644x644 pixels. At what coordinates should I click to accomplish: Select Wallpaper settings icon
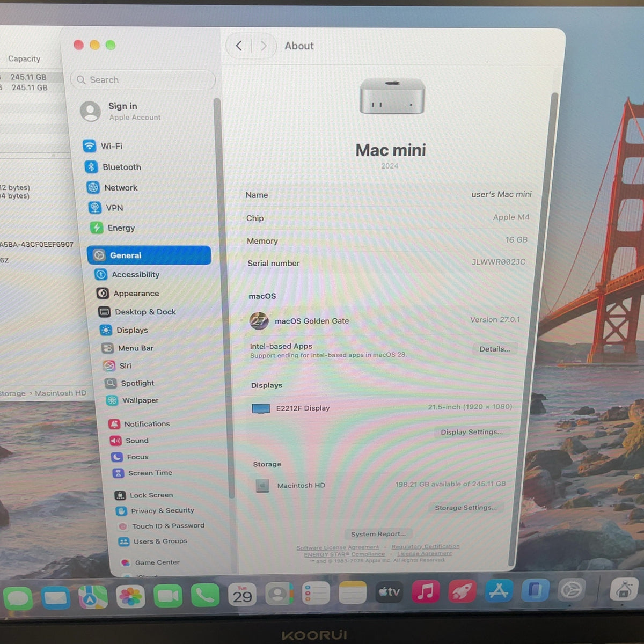pyautogui.click(x=112, y=400)
